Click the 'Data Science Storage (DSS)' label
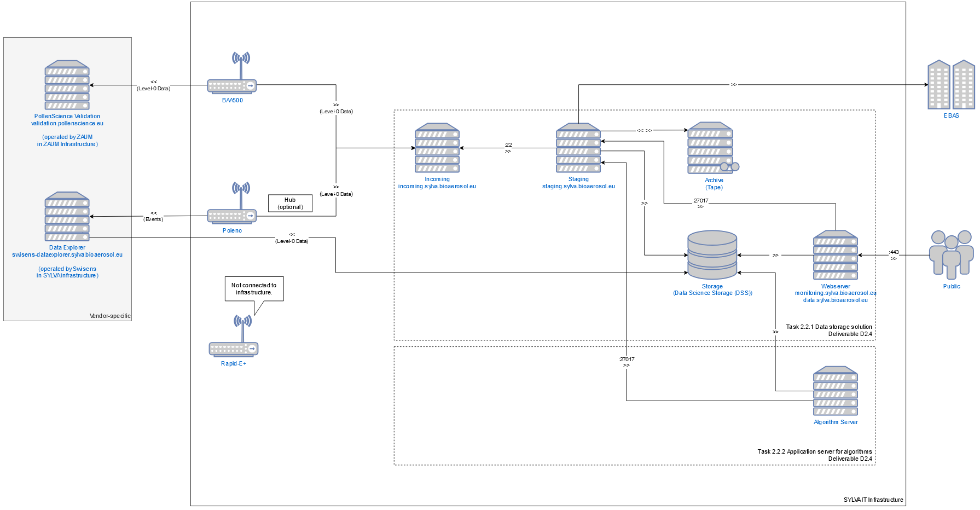980x510 pixels. pos(713,293)
